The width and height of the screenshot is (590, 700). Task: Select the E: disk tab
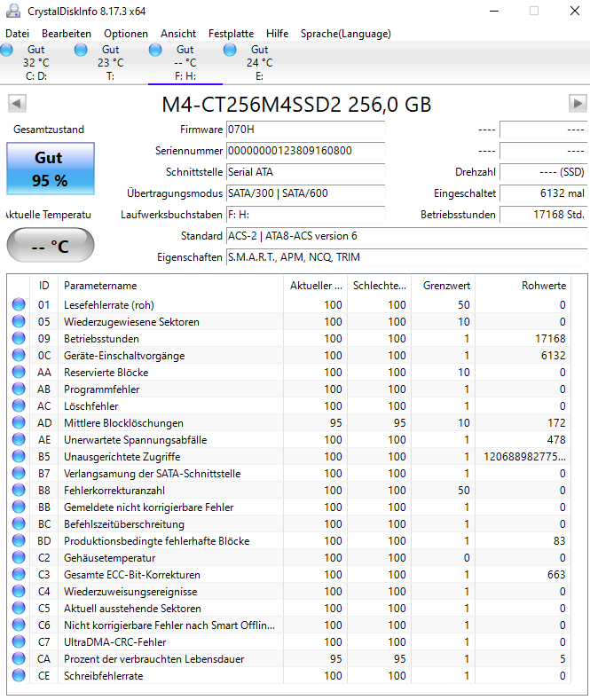259,63
